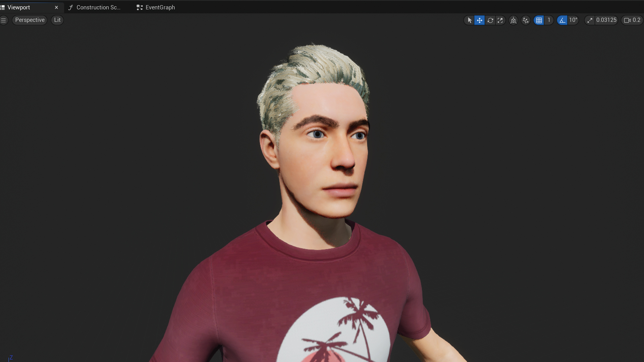Image resolution: width=644 pixels, height=362 pixels.
Task: Activate the Translate move tool
Action: 480,20
